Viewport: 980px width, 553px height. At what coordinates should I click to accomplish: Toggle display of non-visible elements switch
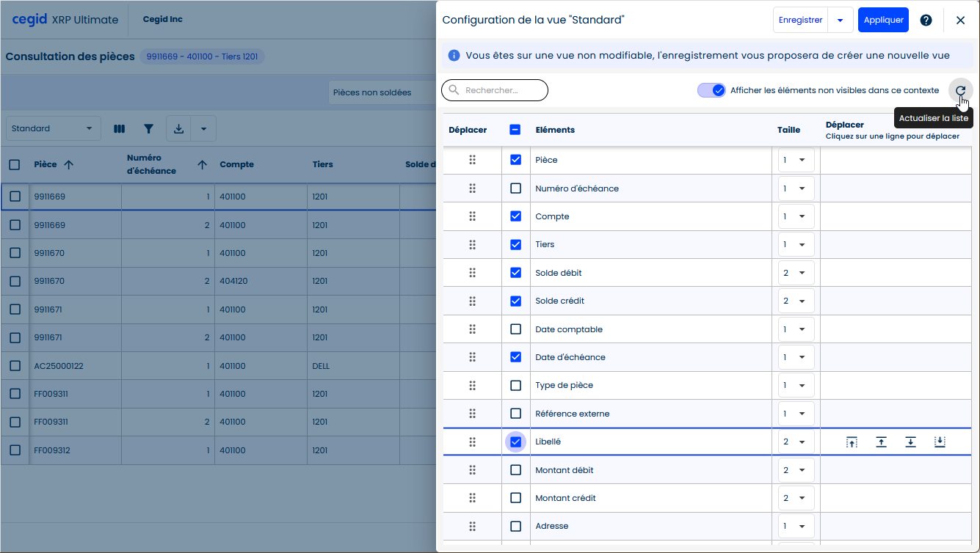point(711,90)
